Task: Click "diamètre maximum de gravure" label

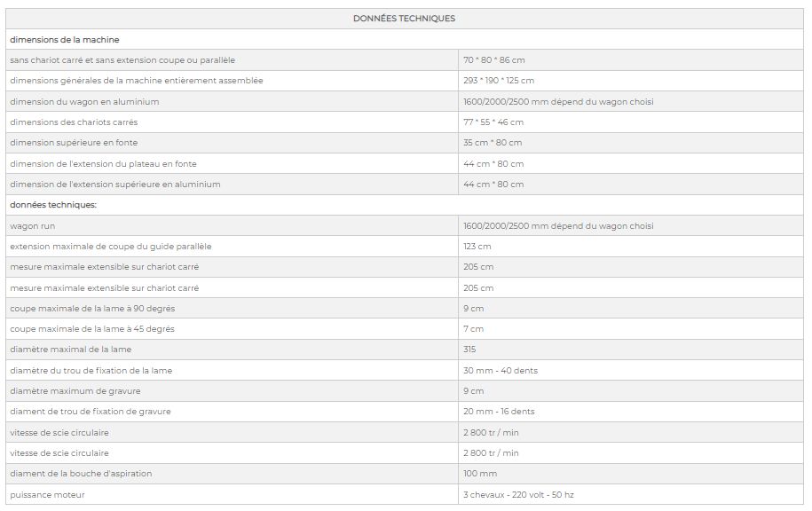Action: point(75,391)
